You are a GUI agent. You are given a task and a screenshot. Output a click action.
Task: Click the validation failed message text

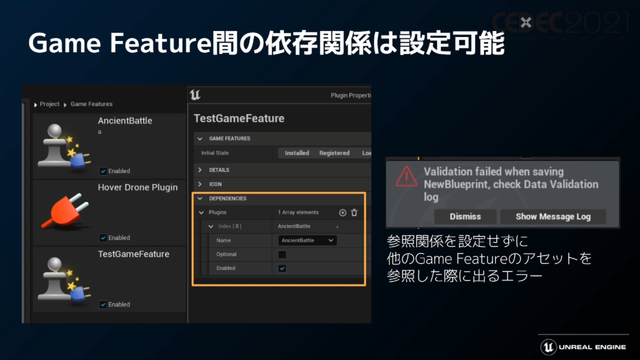tap(511, 184)
